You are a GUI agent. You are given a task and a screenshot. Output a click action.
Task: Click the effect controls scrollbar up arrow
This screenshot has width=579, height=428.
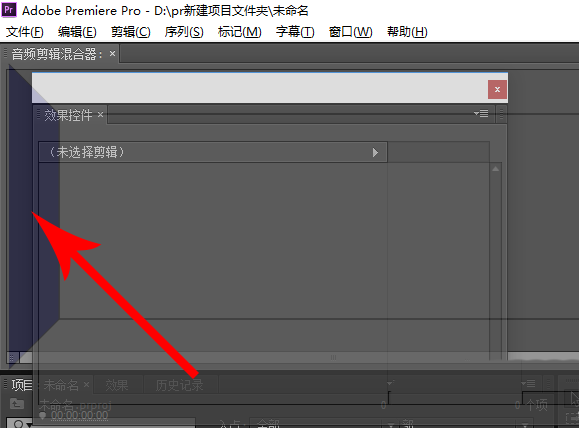pos(496,169)
